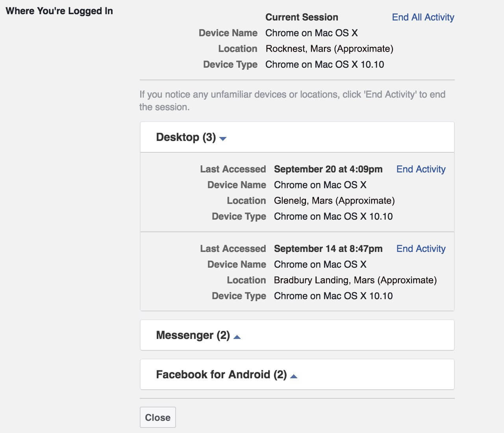Click the Rocknest, Mars location text
The height and width of the screenshot is (433, 504).
[329, 49]
